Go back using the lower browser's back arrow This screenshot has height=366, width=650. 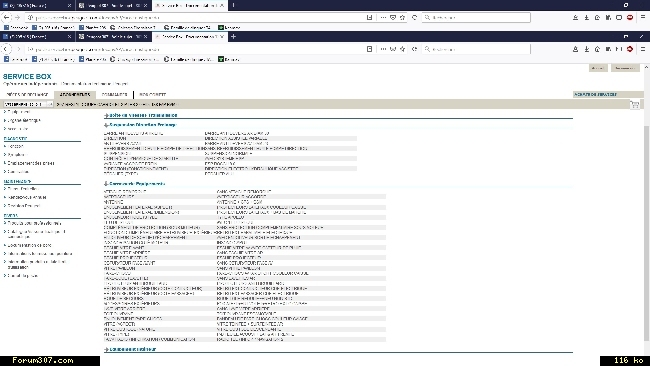[x=6, y=49]
